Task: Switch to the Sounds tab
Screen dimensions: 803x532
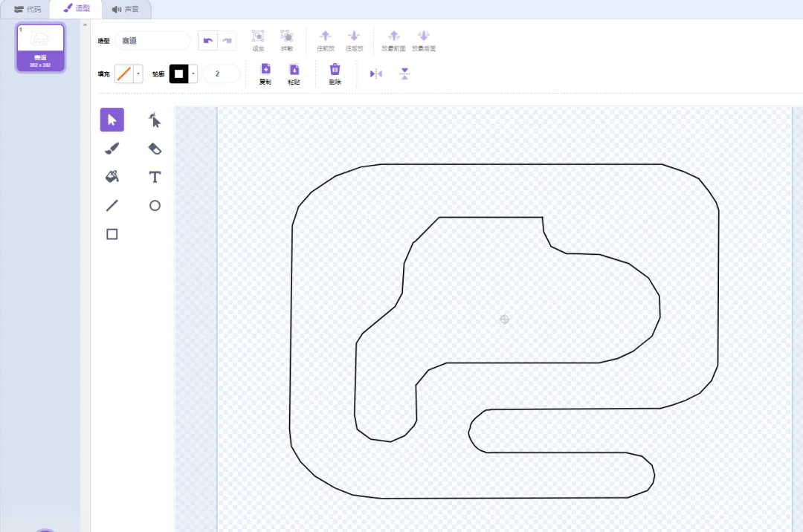Action: pos(126,9)
